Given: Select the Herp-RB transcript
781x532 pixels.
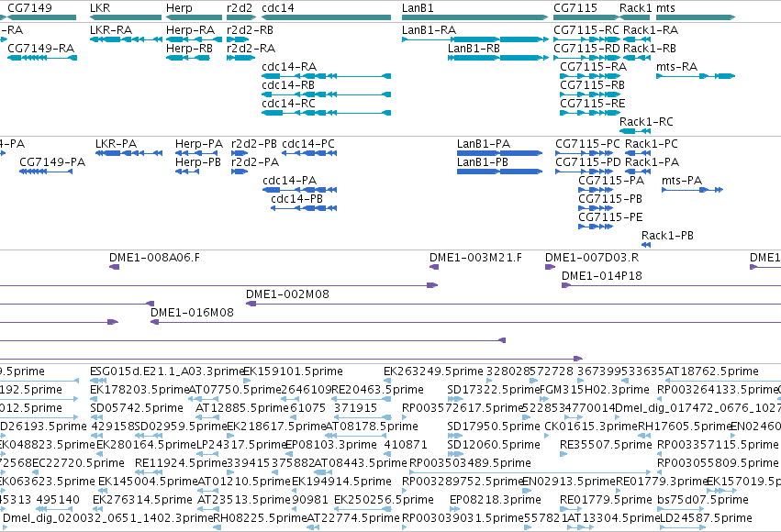Looking at the screenshot, I should point(188,58).
